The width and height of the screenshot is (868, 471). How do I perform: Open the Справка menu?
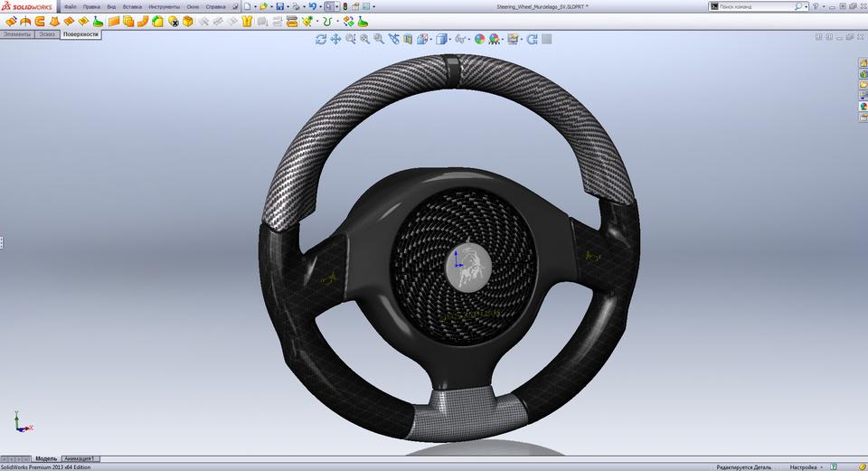(215, 6)
